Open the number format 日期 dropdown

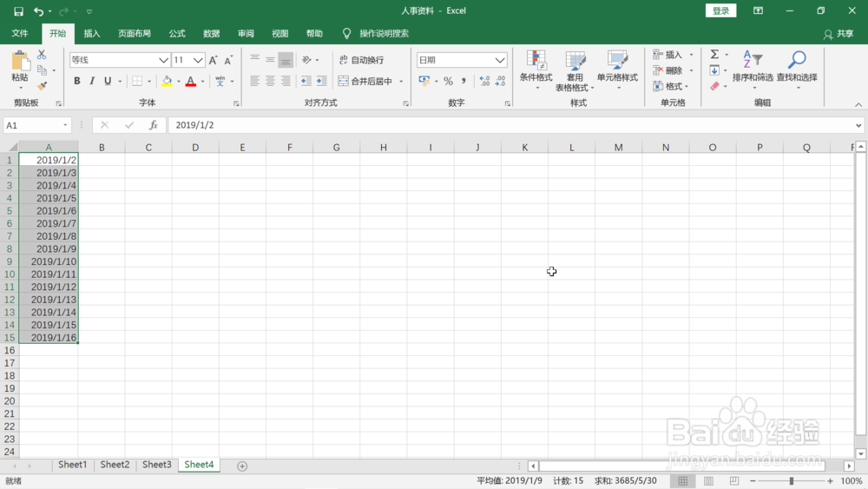point(500,60)
